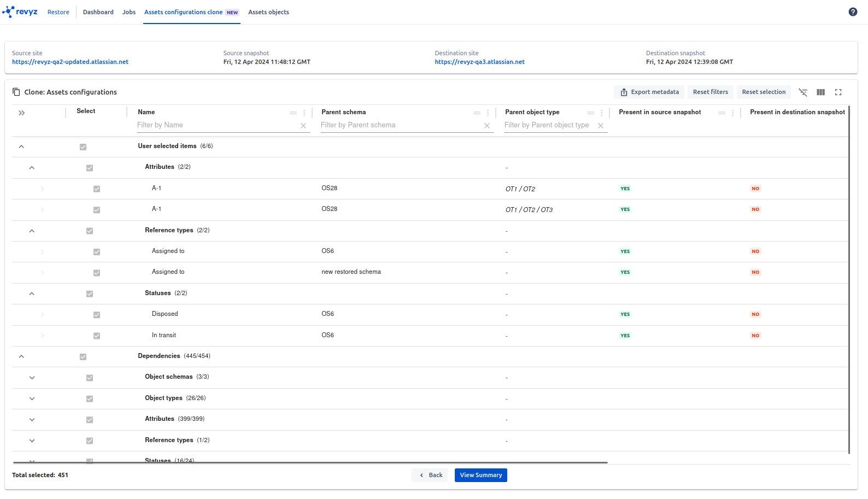The width and height of the screenshot is (868, 499).
Task: Click the Back button
Action: [430, 475]
